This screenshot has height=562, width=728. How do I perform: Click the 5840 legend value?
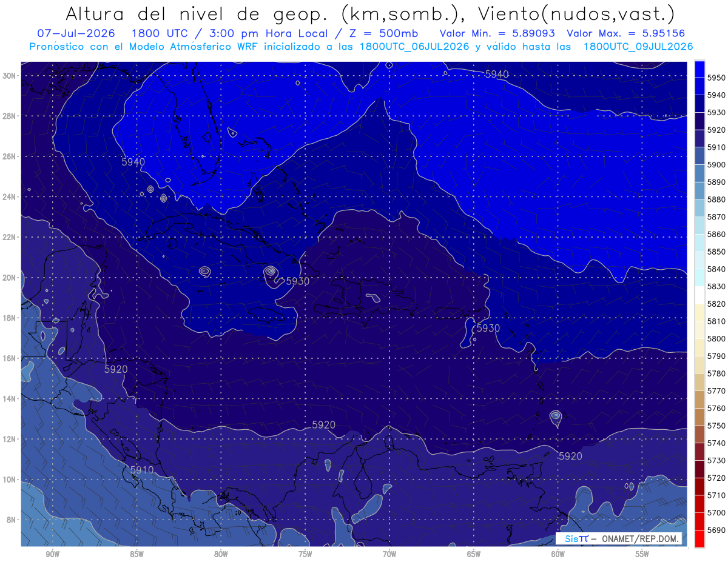[716, 269]
